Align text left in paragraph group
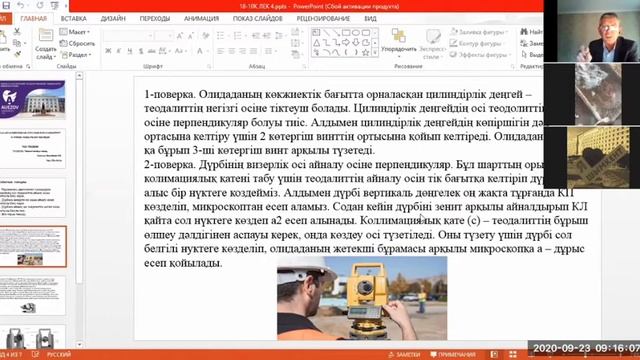The image size is (640, 360). (221, 51)
